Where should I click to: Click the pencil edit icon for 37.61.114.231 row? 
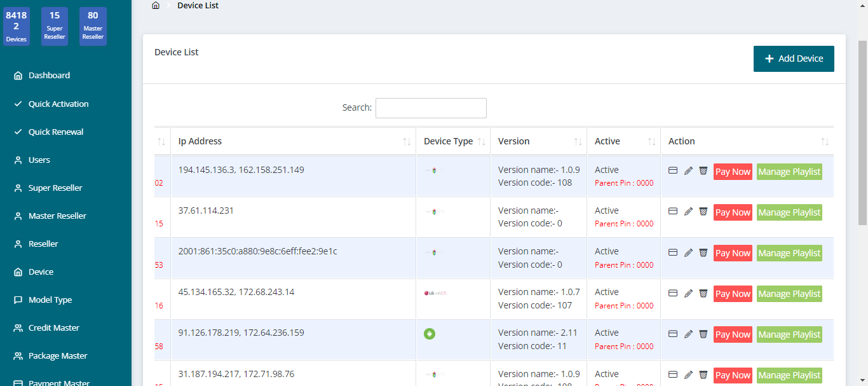click(688, 212)
